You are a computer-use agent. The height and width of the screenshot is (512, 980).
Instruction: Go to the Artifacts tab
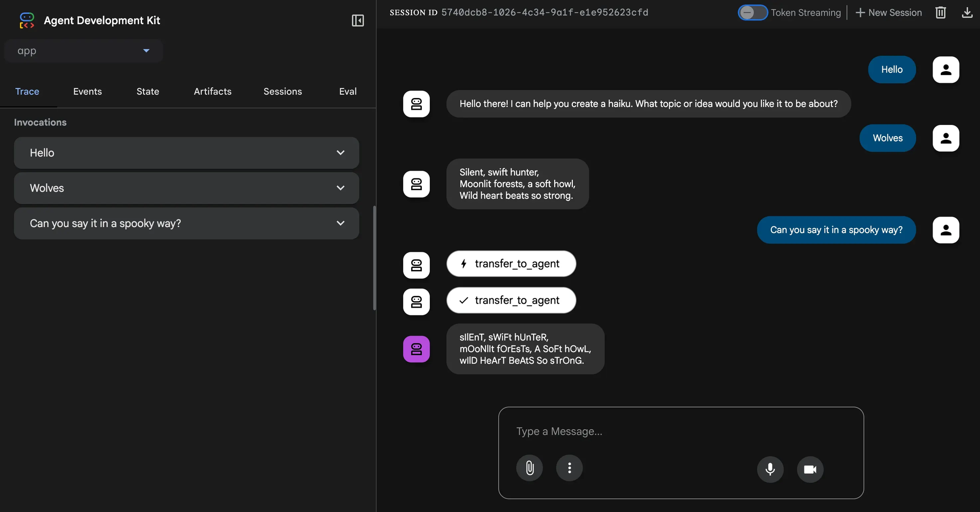pyautogui.click(x=212, y=92)
